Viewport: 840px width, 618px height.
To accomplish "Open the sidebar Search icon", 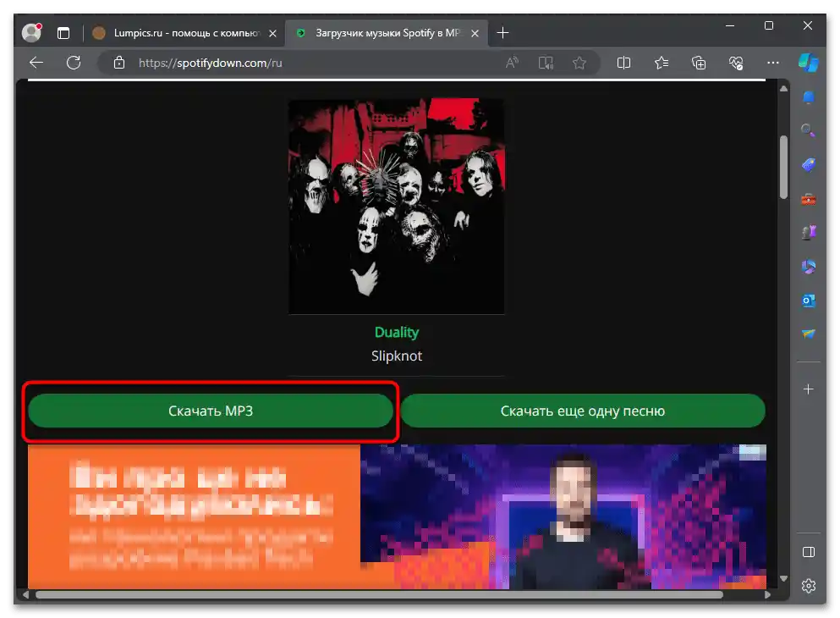I will pyautogui.click(x=809, y=130).
